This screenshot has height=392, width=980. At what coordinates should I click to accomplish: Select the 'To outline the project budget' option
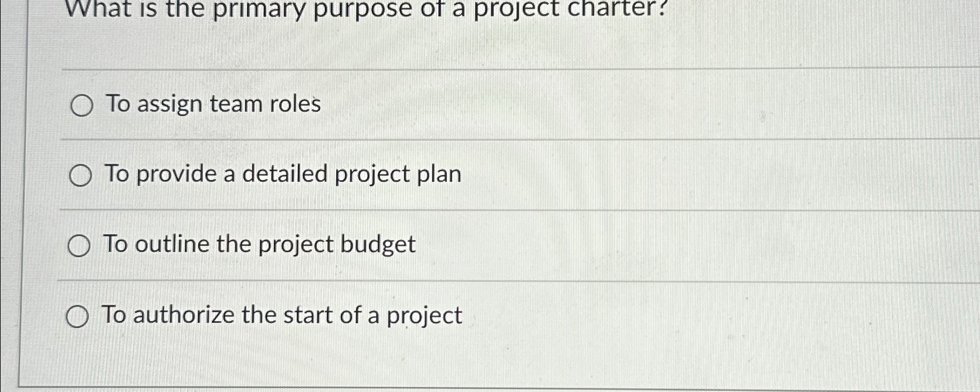point(80,245)
